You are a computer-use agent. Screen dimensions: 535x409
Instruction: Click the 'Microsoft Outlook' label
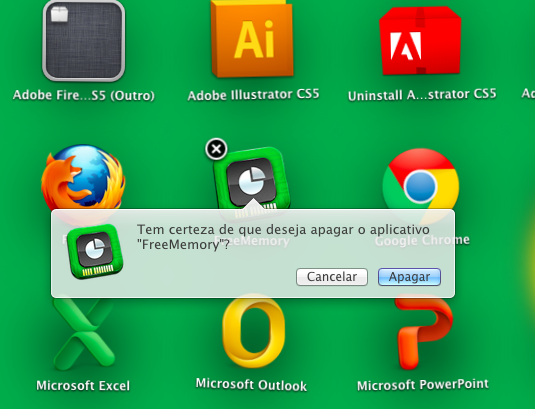251,385
